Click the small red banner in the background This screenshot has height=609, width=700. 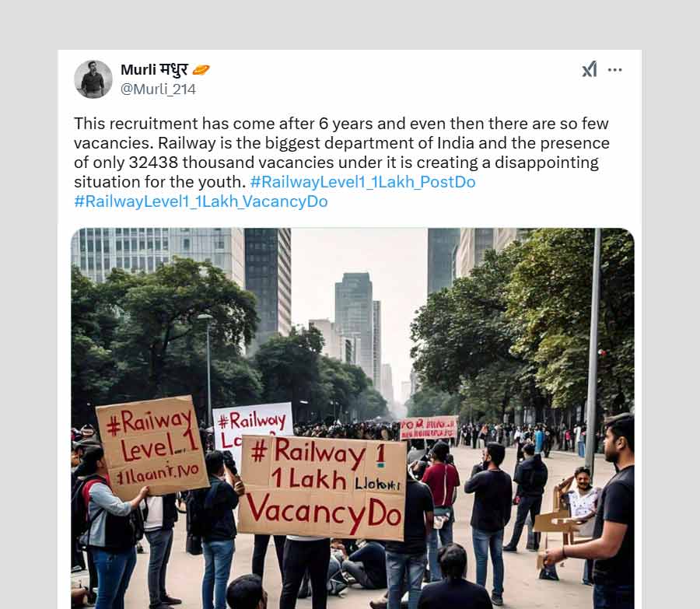point(429,428)
